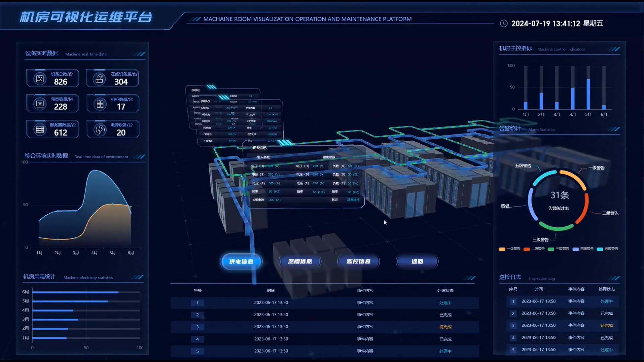
Task: Switch to the 温度信息 temperature tab
Action: point(300,261)
